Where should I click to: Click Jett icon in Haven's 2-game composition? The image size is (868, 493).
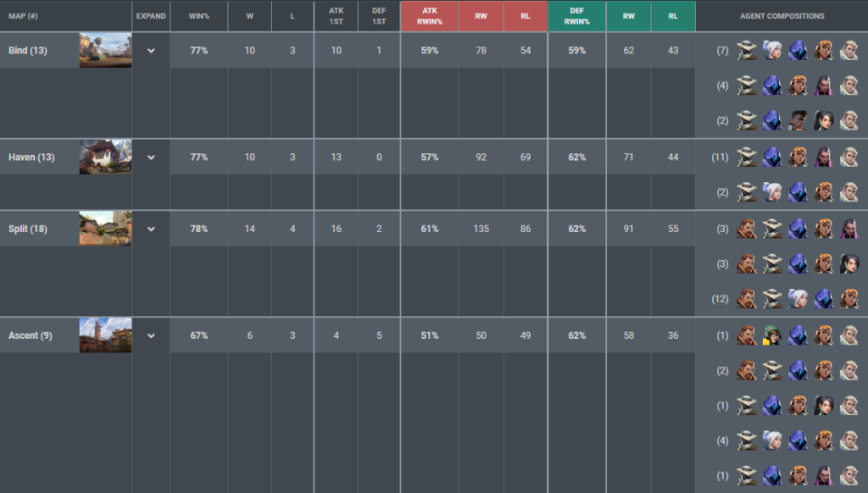[771, 192]
